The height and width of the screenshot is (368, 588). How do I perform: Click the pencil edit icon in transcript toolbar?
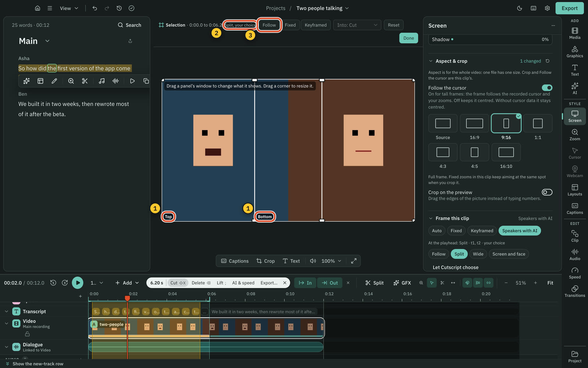coord(54,81)
